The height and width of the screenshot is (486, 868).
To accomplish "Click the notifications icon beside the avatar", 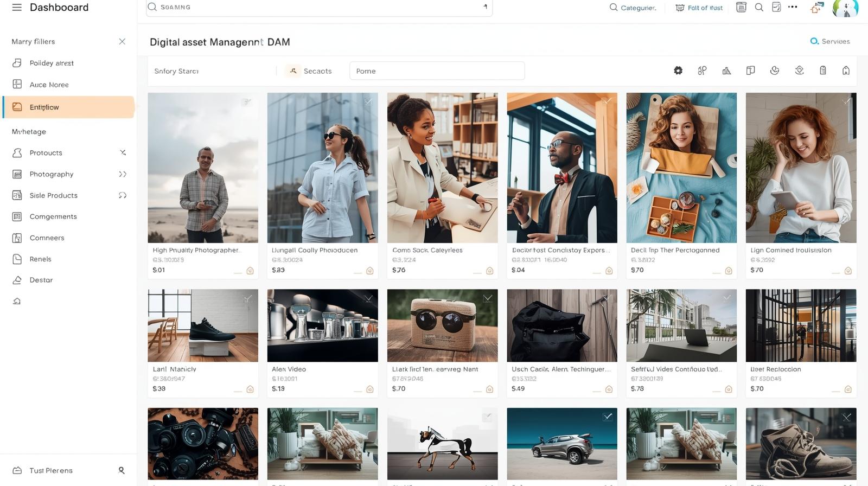I will pyautogui.click(x=816, y=8).
